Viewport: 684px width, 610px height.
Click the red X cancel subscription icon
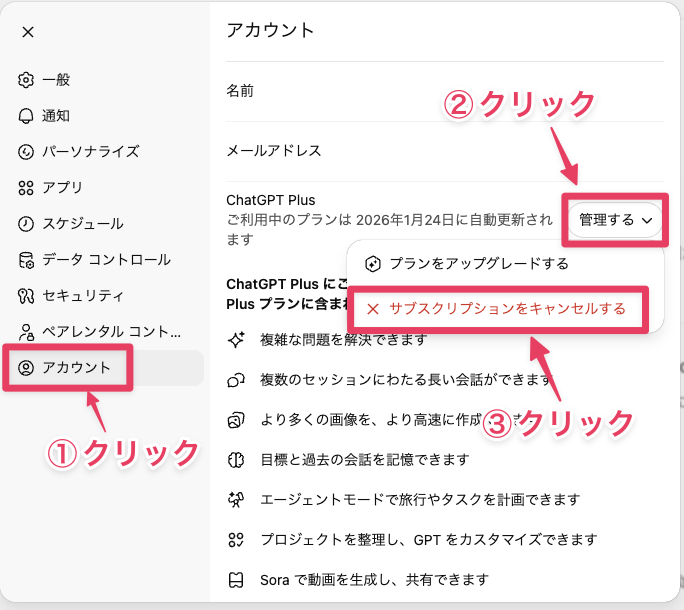click(373, 309)
